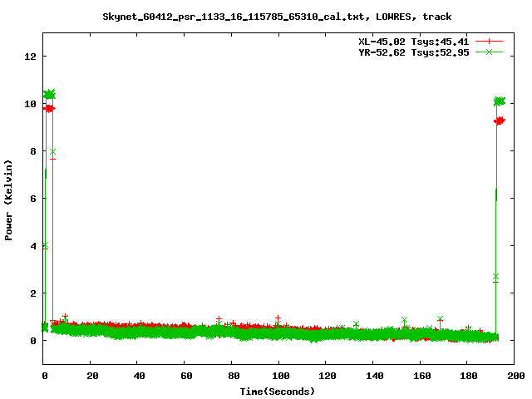Click the y-axis tick label 6
Viewport: 532px width, 399px height.
[33, 199]
